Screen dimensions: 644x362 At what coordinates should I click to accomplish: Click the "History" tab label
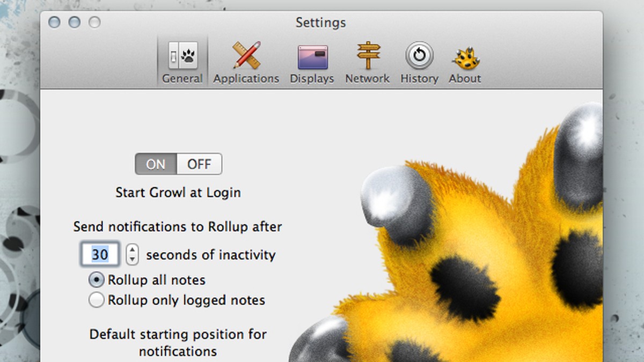[x=419, y=78]
